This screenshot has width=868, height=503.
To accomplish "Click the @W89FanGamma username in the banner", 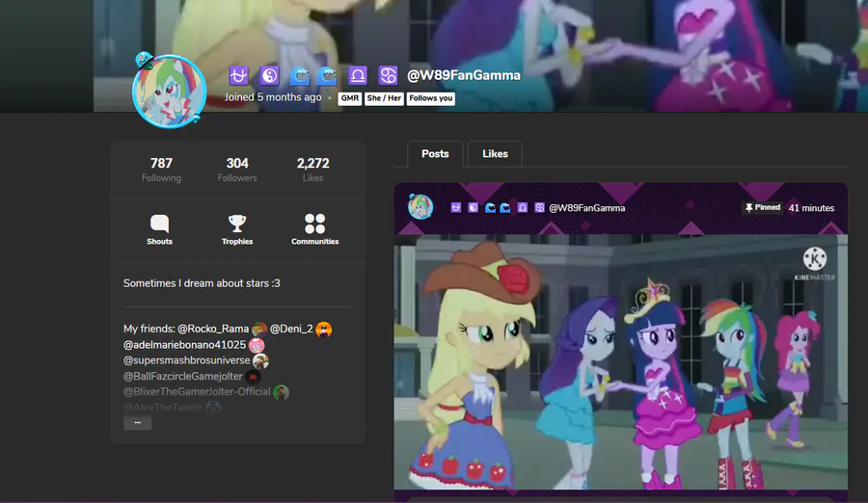I will pos(463,75).
